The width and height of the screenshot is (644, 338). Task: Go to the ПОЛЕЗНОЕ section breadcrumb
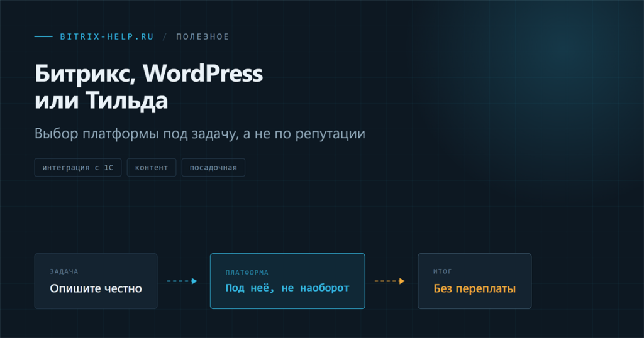203,36
